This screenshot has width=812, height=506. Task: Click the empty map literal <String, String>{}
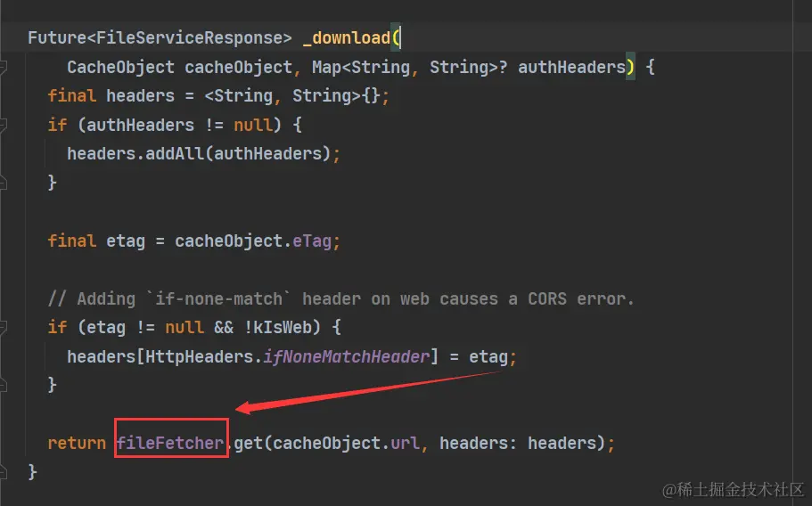[292, 95]
